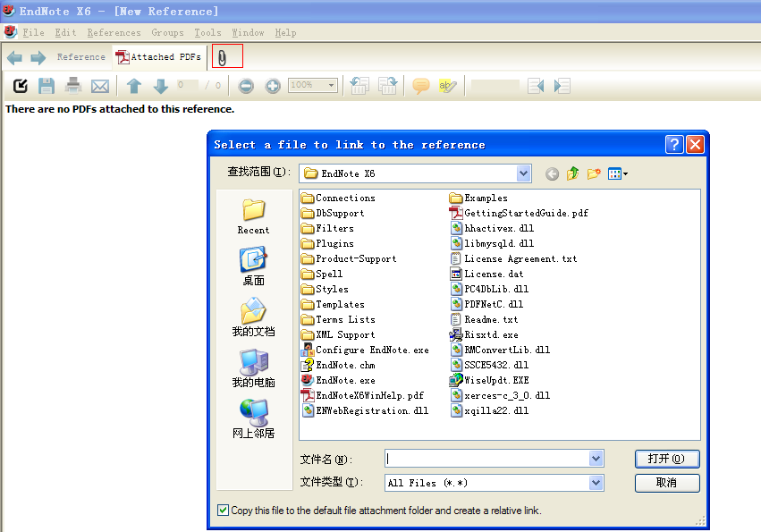Select 我的文档 My Documents in sidebar
The width and height of the screenshot is (761, 532).
coord(253,317)
